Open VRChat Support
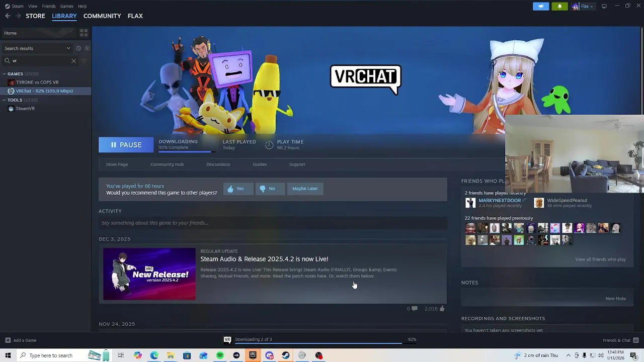 [297, 164]
